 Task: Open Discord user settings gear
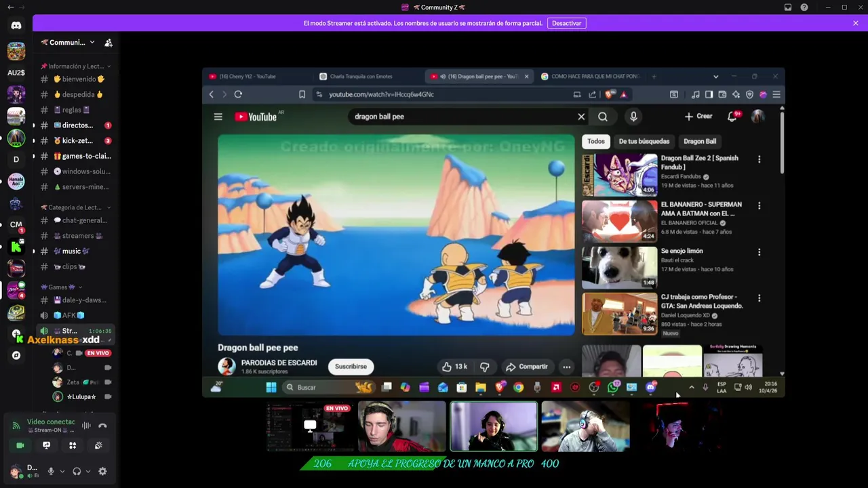click(102, 472)
